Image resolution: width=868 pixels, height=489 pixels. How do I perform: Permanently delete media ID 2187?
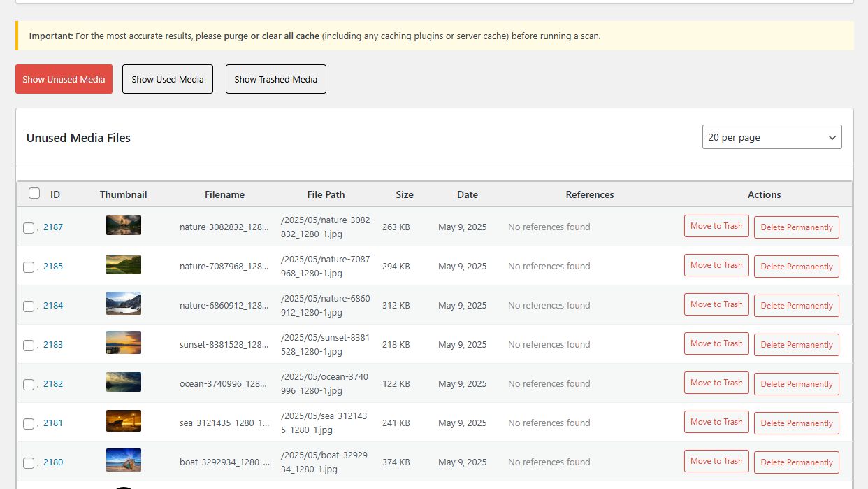(796, 227)
